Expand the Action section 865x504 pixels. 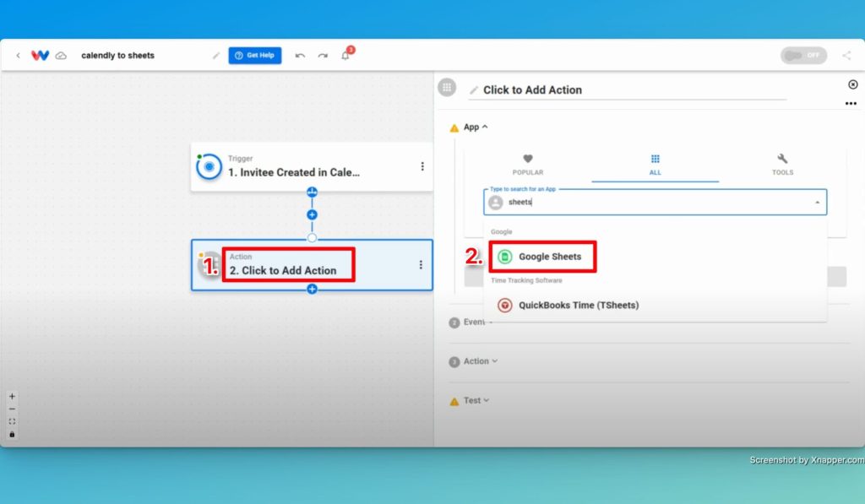tap(481, 361)
